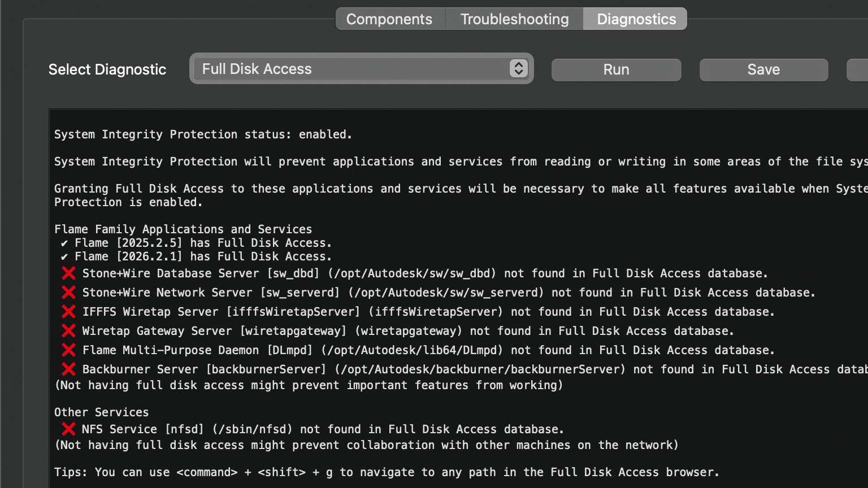Click the red X beside Stone+Wire Database Server
Image resolution: width=868 pixels, height=488 pixels.
[x=68, y=273]
